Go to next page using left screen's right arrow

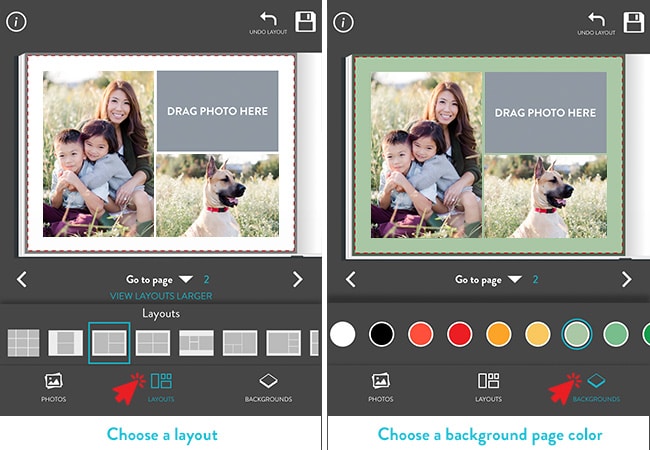click(298, 280)
